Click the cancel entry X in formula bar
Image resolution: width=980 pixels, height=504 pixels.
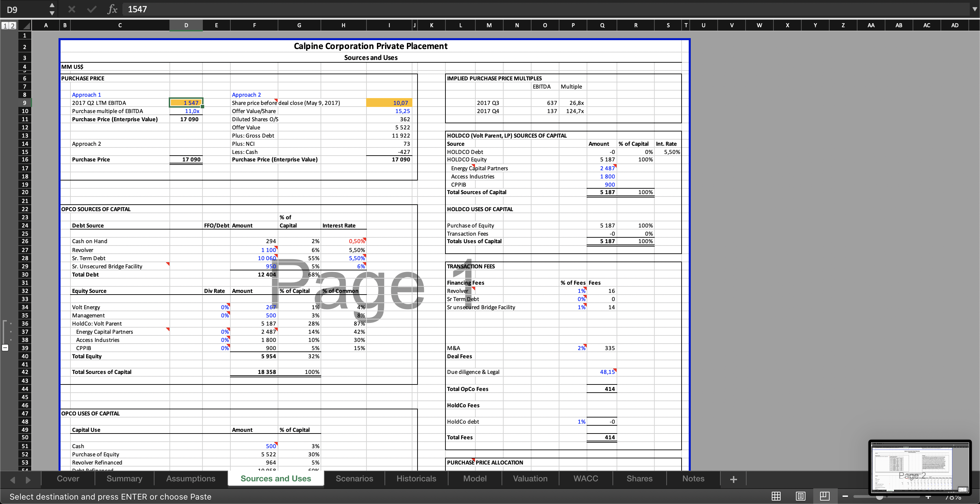[x=71, y=9]
